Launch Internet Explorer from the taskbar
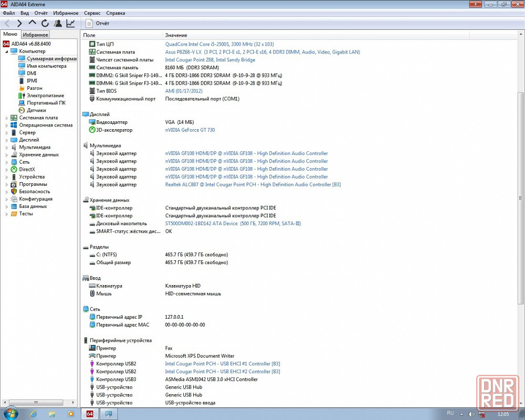 pos(33,414)
